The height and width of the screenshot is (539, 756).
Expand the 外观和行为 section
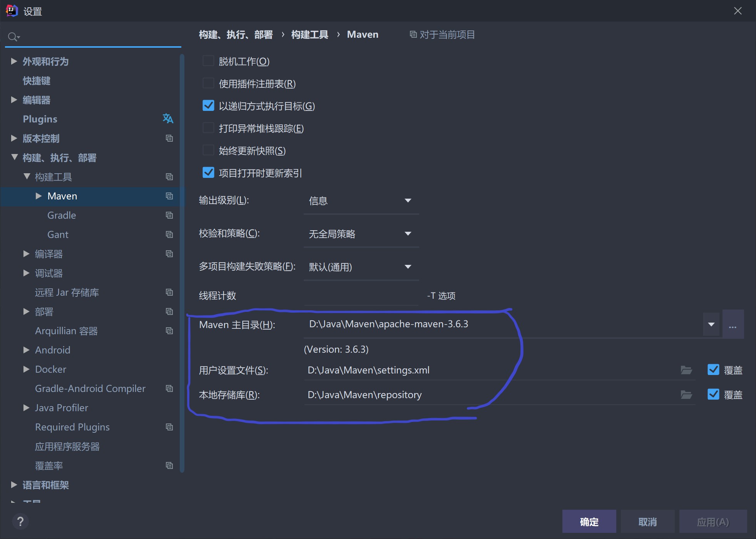point(14,61)
